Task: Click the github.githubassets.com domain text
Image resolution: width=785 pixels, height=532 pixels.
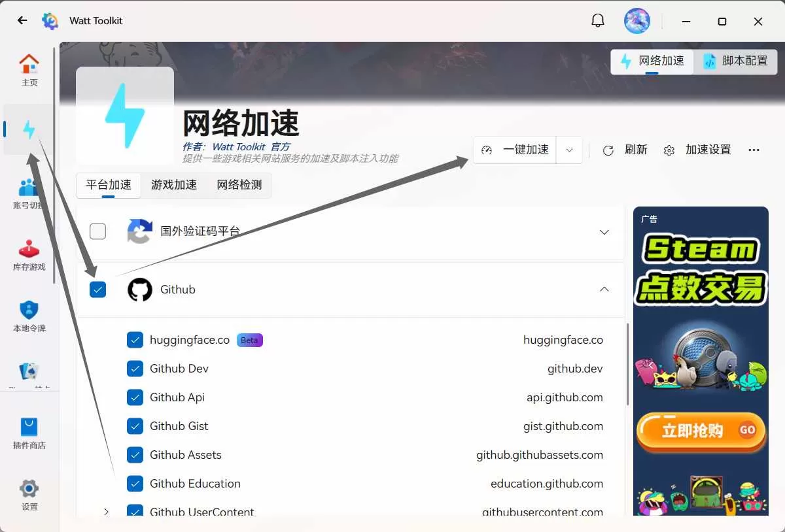Action: point(540,455)
